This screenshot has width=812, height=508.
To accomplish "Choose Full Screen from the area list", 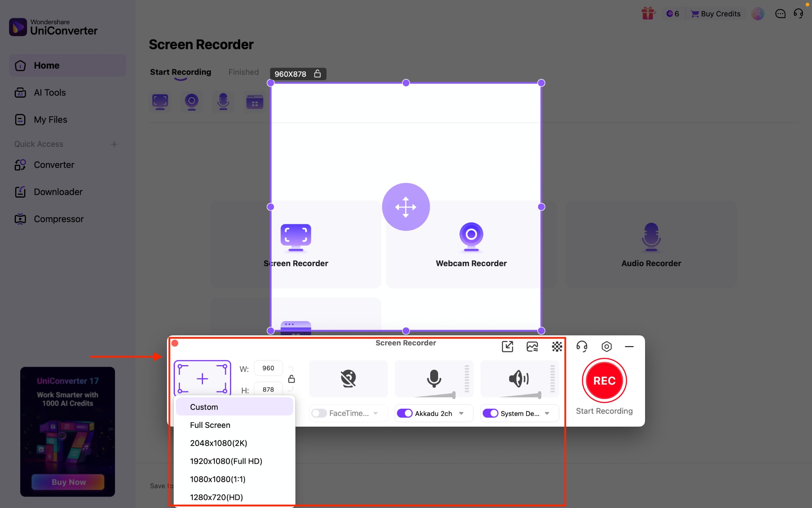I will tap(235, 425).
